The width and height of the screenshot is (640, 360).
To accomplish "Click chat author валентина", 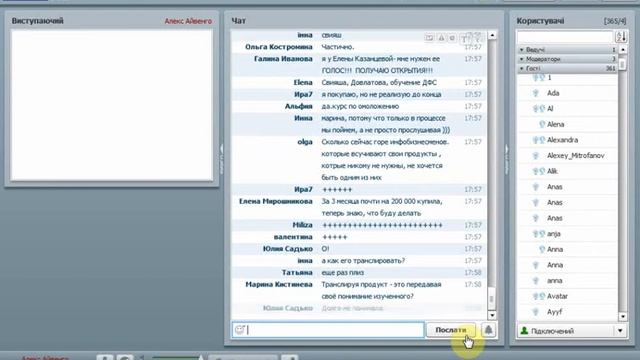I will pyautogui.click(x=293, y=237).
